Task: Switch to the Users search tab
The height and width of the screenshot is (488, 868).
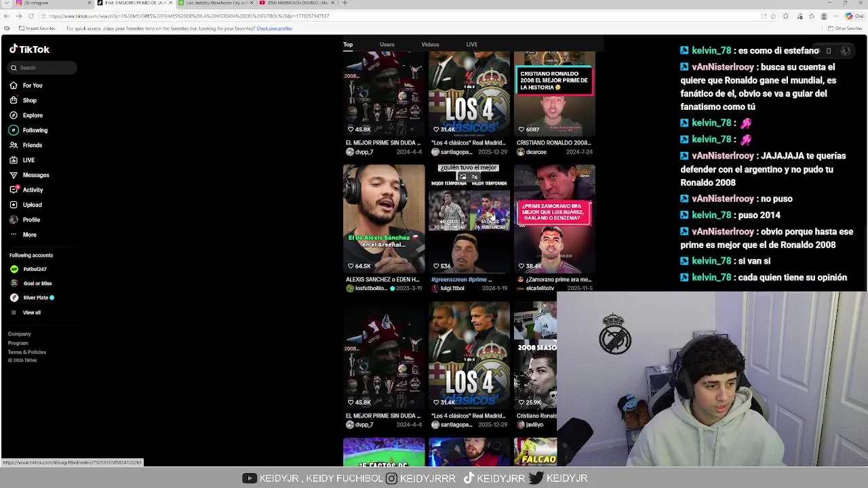Action: click(x=387, y=45)
